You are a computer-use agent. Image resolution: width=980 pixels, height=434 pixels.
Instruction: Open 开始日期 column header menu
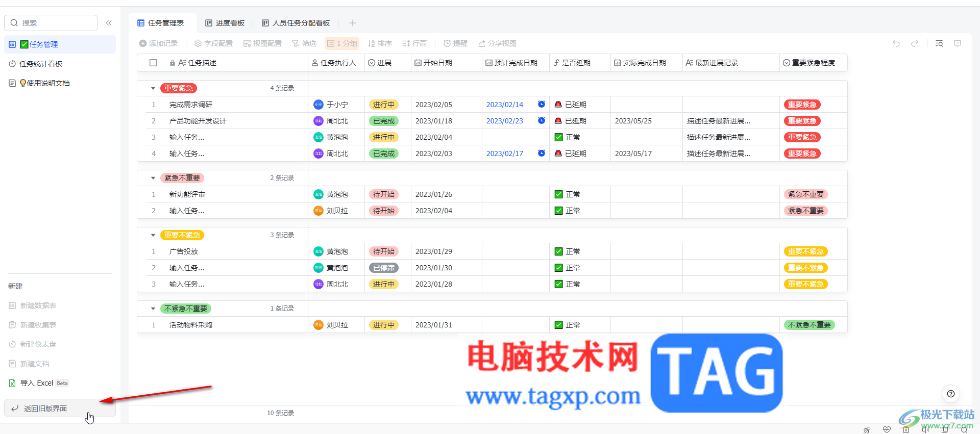447,63
